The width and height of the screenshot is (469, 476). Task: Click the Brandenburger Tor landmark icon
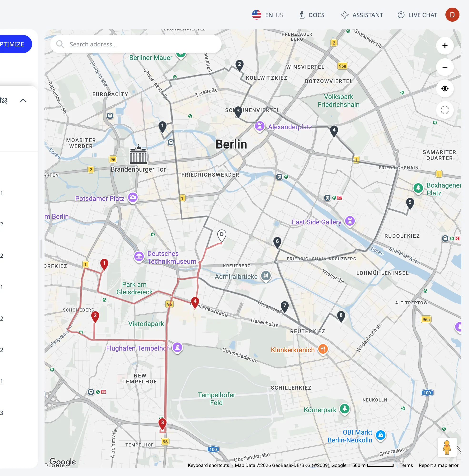pos(138,155)
